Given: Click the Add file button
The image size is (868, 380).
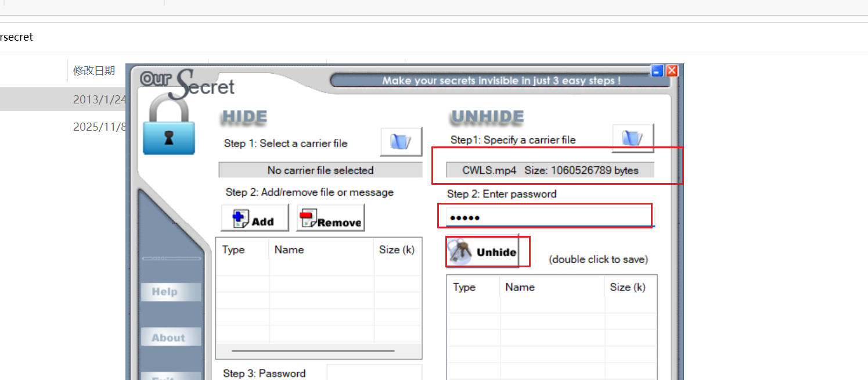Looking at the screenshot, I should click(254, 218).
